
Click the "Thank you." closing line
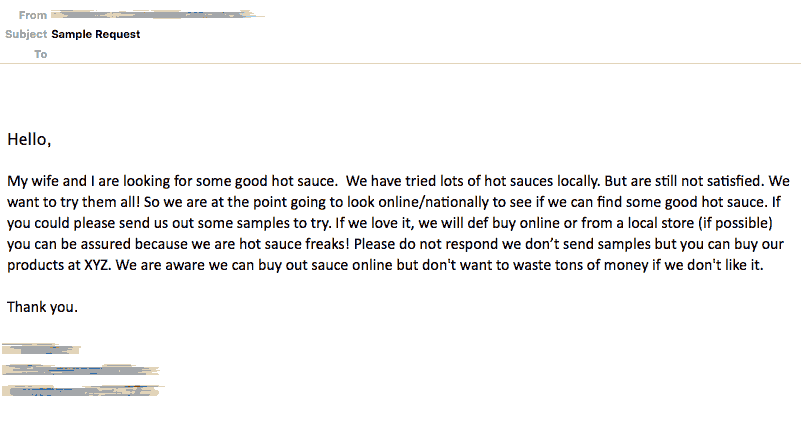pyautogui.click(x=42, y=307)
